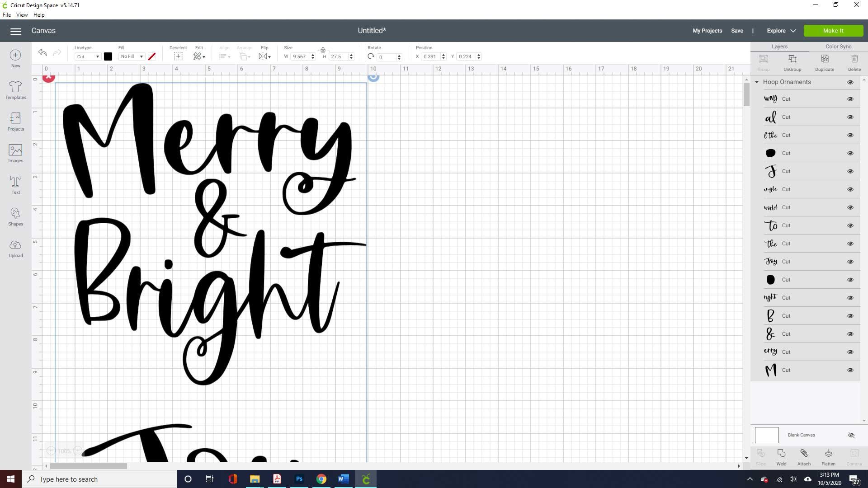Screen dimensions: 868x488
Task: Click the no-fill color swatch
Action: coord(152,56)
